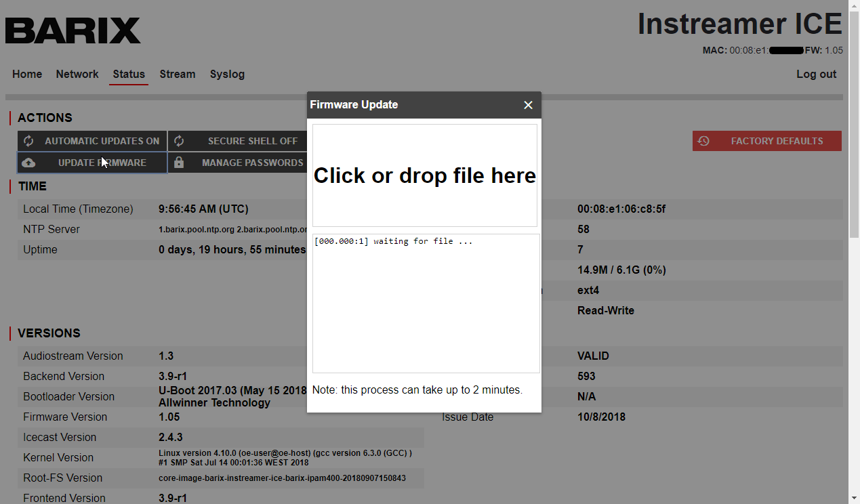Click the sync icon on Automatic Updates
This screenshot has width=860, height=504.
click(28, 141)
